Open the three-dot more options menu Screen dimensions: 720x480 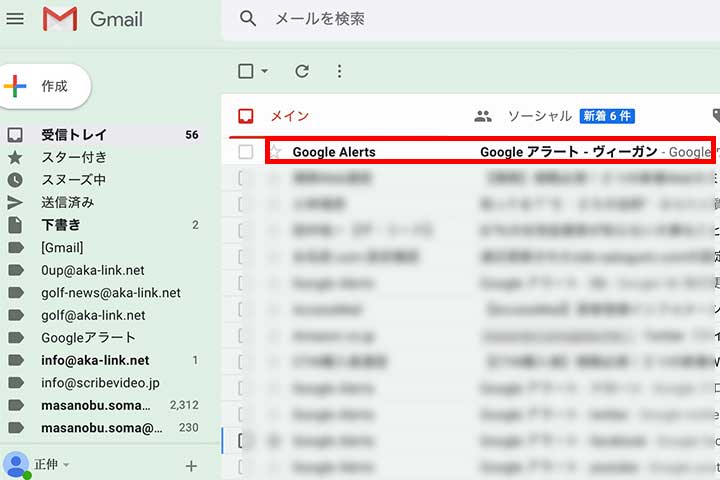[x=339, y=71]
